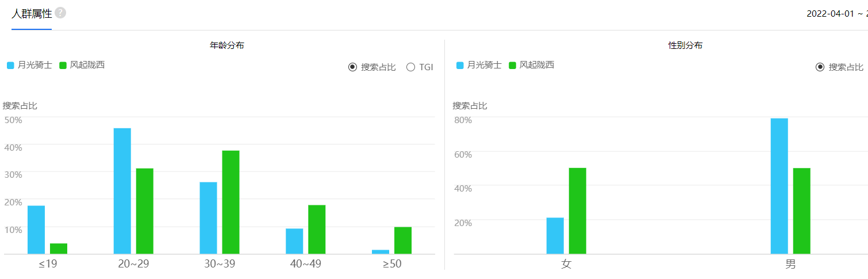Toggle 月光骑士 legend in gender chart
This screenshot has width=868, height=279.
(x=479, y=65)
